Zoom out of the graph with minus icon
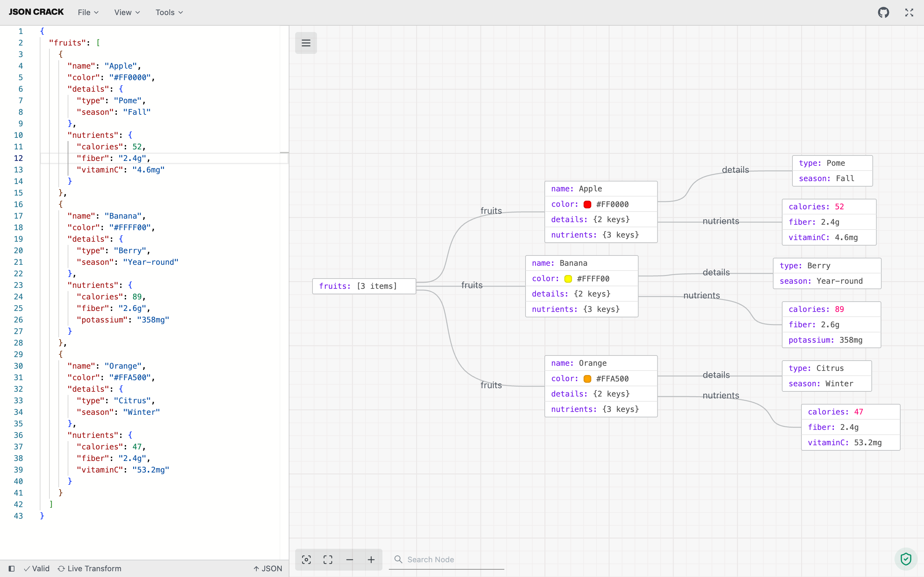This screenshot has width=924, height=577. coord(349,559)
